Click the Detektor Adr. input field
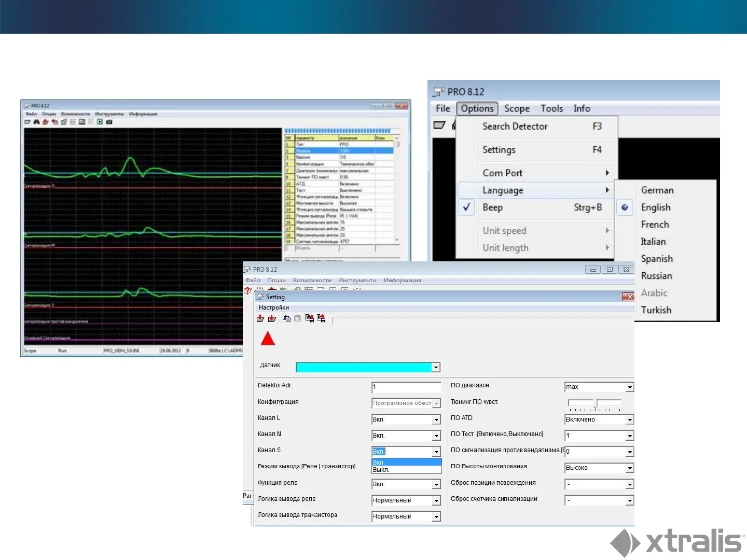Screen dimensions: 747x560 click(406, 387)
